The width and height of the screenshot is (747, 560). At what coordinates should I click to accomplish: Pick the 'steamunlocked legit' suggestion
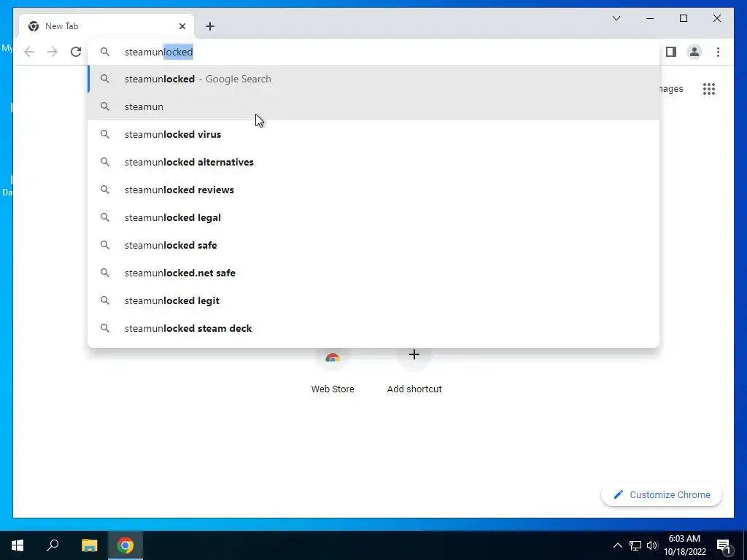coord(374,300)
